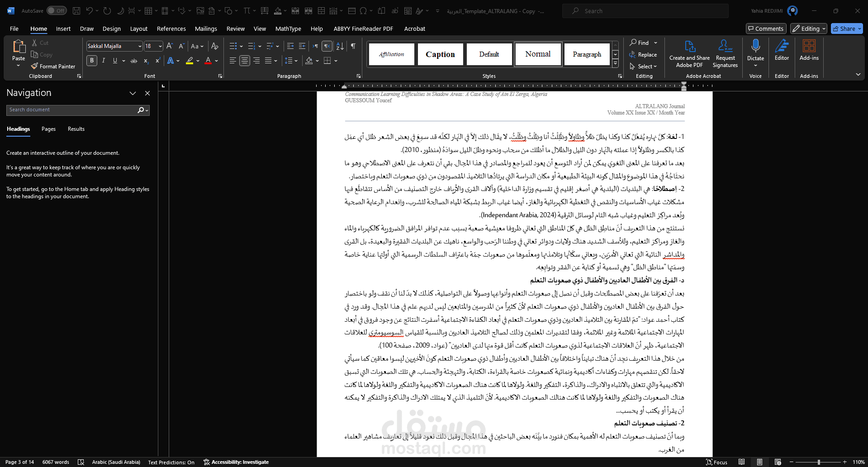This screenshot has height=467, width=868.
Task: Apply subscript formatting
Action: coord(146,61)
